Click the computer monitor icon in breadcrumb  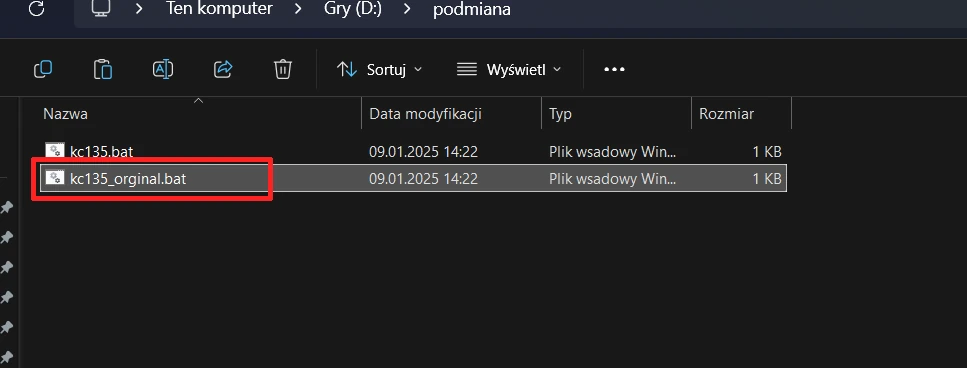(x=101, y=9)
